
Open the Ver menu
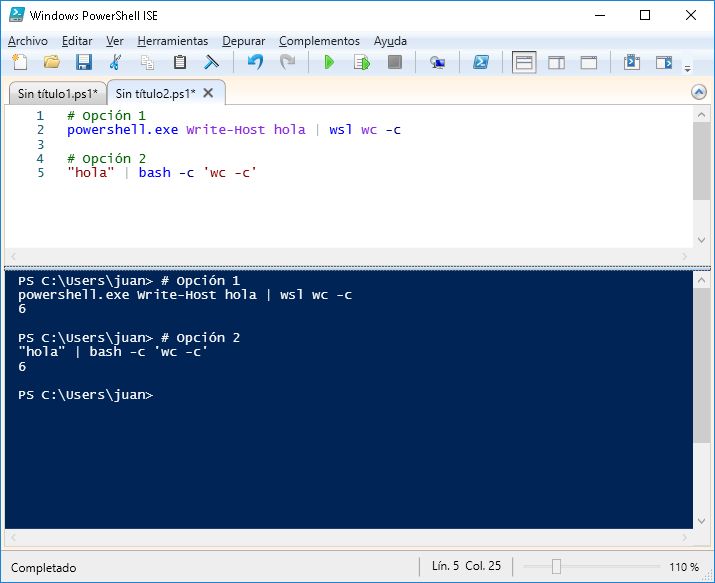point(114,41)
